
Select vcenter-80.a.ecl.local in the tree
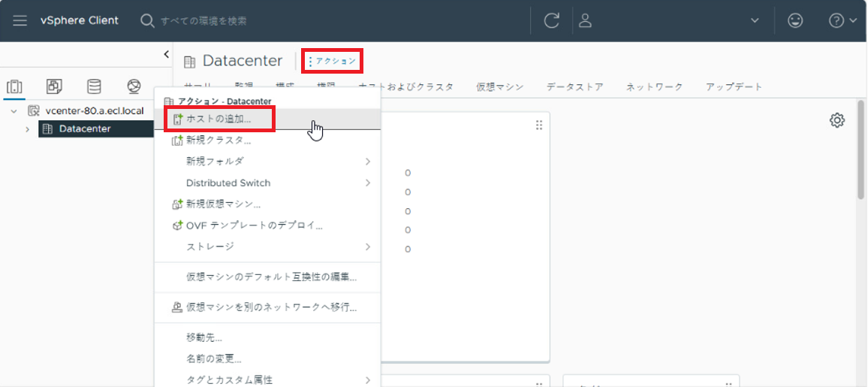(95, 110)
